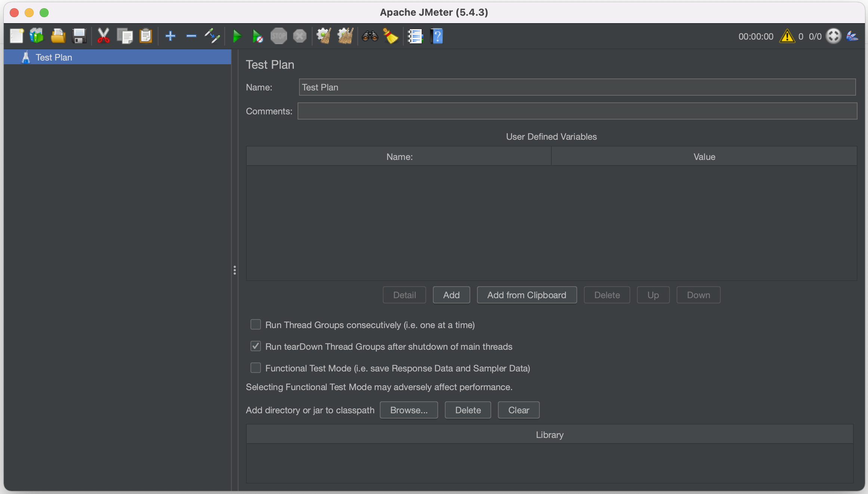This screenshot has height=494, width=868.
Task: Enable Functional Test Mode checkbox
Action: point(256,368)
